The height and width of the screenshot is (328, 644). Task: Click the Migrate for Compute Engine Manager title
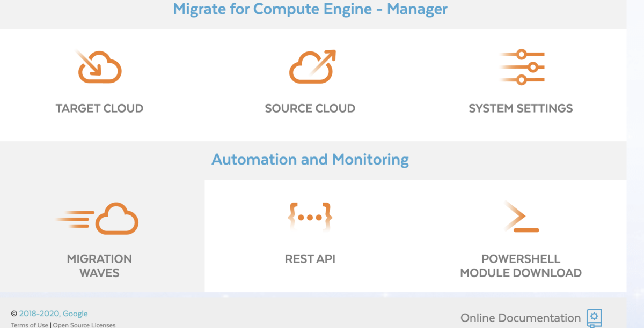pyautogui.click(x=310, y=9)
